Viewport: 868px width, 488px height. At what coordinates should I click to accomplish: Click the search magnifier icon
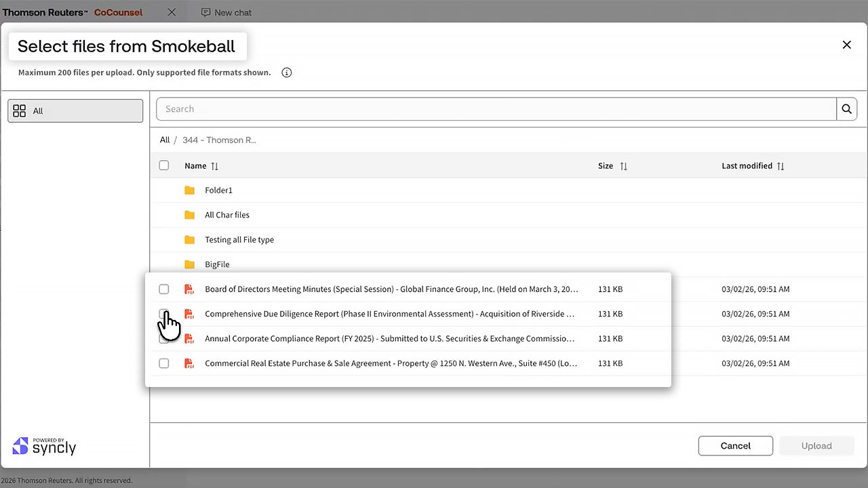(x=846, y=109)
